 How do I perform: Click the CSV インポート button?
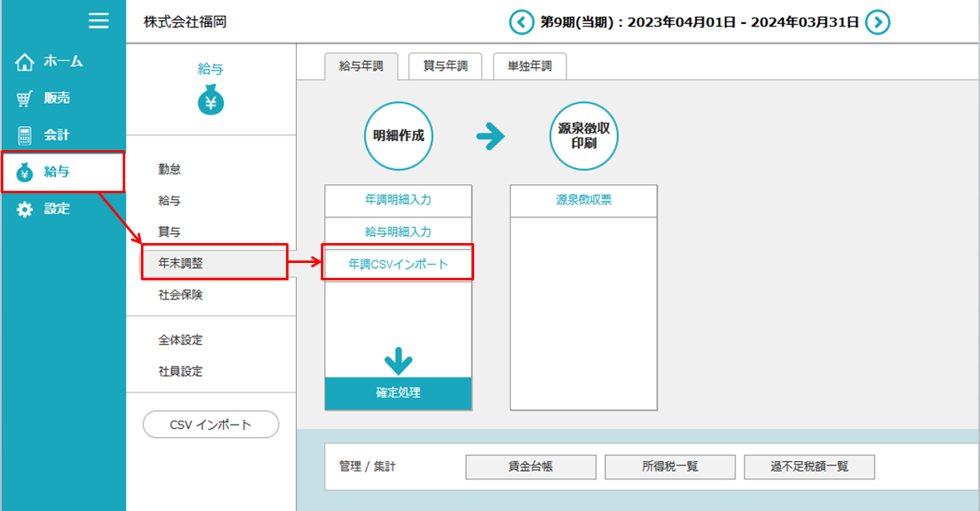pyautogui.click(x=211, y=424)
